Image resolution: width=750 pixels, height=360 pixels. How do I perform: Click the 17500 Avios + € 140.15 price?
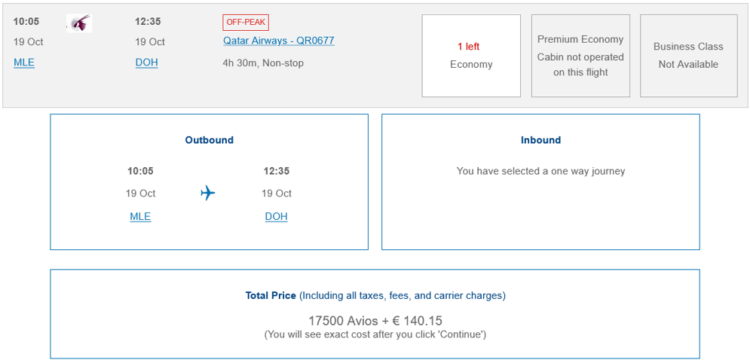coord(375,320)
